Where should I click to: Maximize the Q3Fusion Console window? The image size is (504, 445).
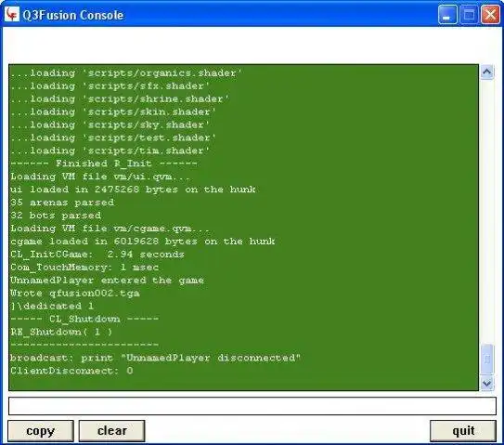(469, 15)
